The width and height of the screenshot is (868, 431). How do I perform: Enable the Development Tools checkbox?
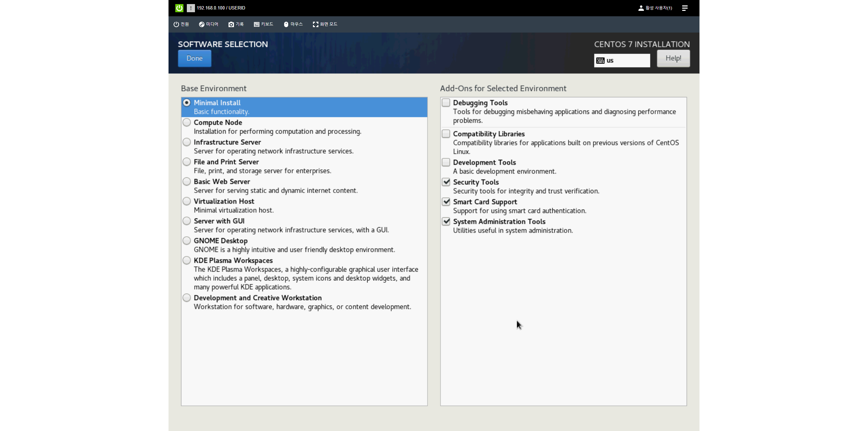click(x=446, y=162)
